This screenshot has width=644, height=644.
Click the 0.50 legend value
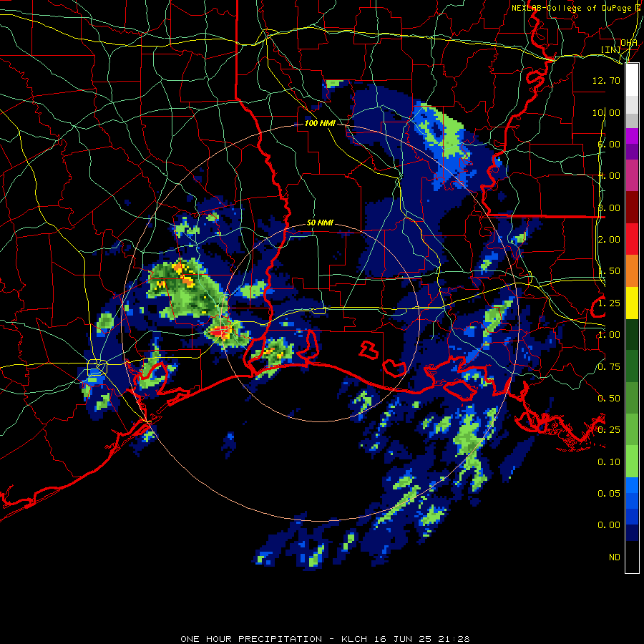point(609,399)
